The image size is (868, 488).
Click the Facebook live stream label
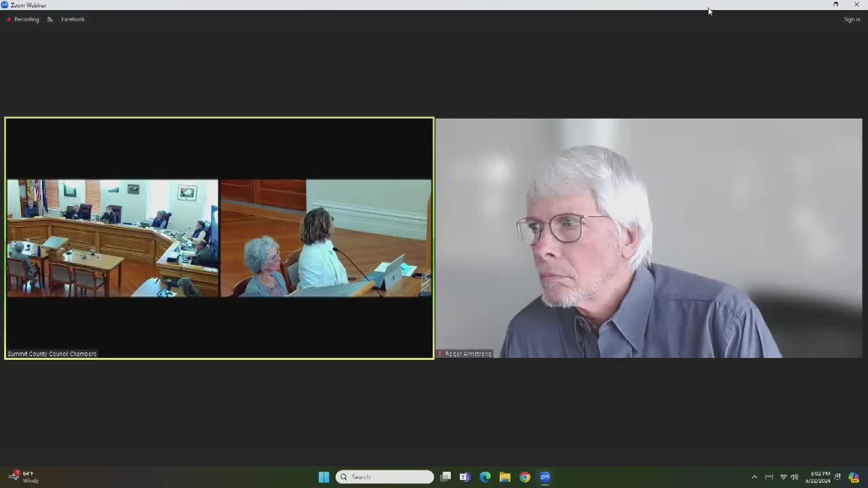tap(73, 19)
